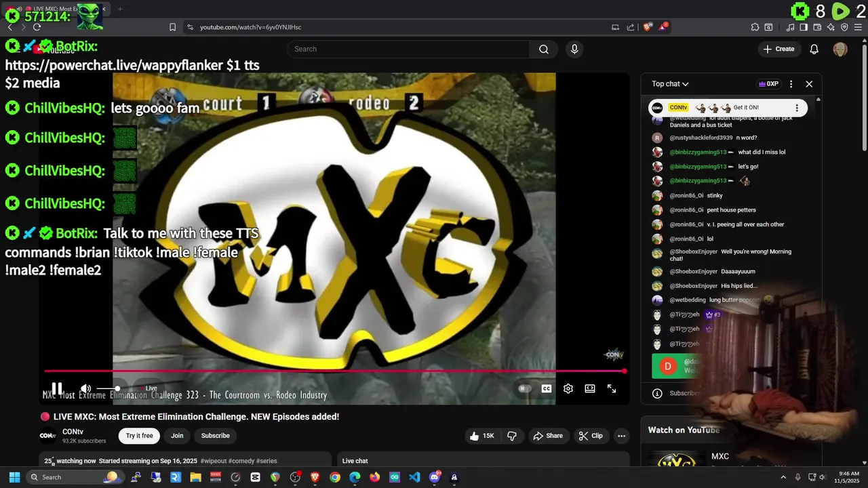Image resolution: width=868 pixels, height=488 pixels.
Task: Click the @rustyshackleford3939 chat username
Action: pyautogui.click(x=701, y=138)
